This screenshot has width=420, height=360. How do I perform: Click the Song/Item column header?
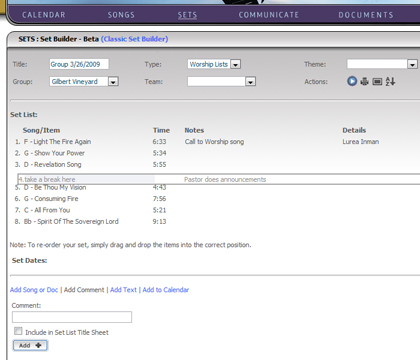coord(41,130)
